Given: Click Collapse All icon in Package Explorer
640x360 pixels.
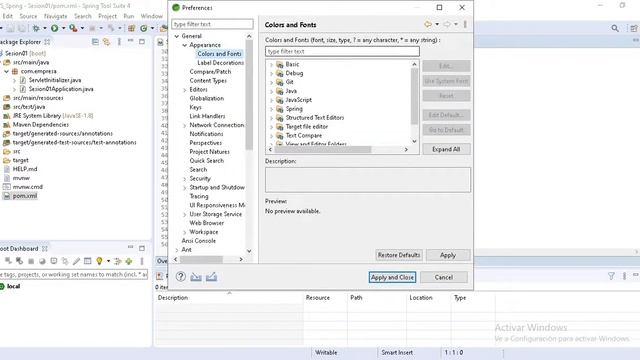Looking at the screenshot, I should (x=95, y=42).
